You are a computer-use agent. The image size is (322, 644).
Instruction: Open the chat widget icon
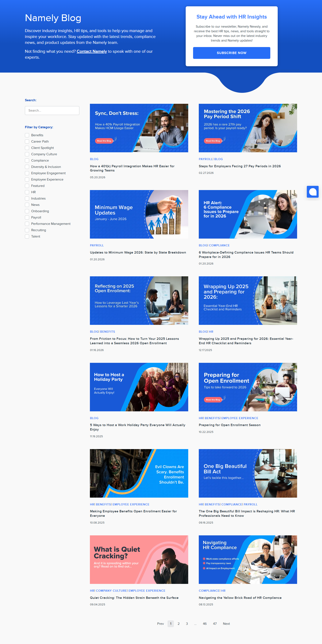tap(313, 192)
